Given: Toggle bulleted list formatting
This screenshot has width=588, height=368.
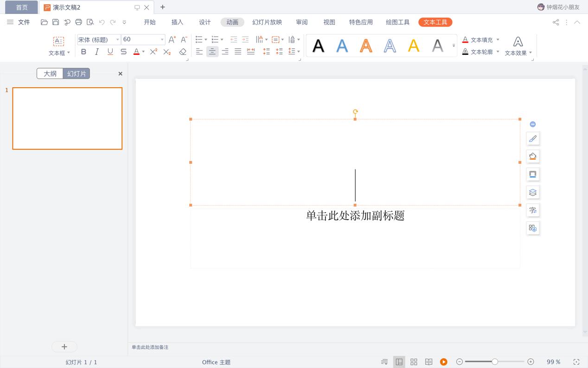Looking at the screenshot, I should point(199,39).
